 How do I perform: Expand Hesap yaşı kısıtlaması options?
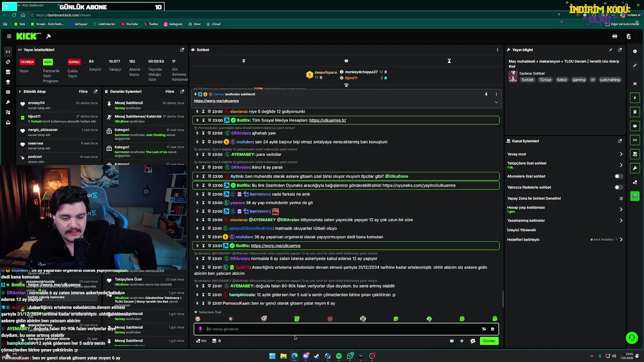pos(621,209)
